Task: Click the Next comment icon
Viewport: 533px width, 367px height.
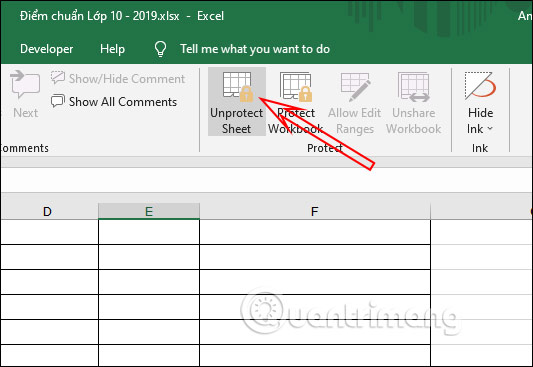Action: point(25,84)
